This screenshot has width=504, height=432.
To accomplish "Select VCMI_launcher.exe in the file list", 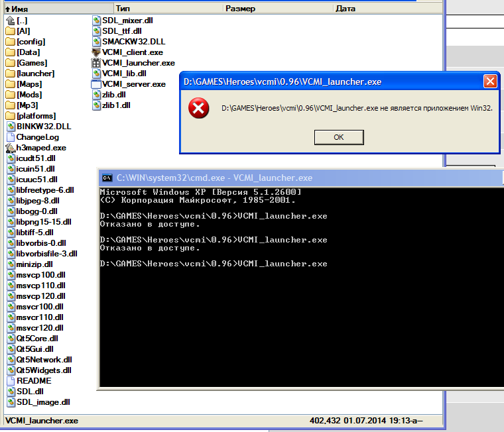I will click(x=138, y=63).
